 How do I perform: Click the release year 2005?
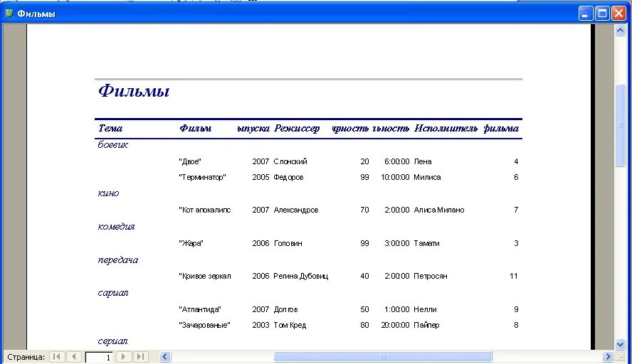tap(260, 177)
